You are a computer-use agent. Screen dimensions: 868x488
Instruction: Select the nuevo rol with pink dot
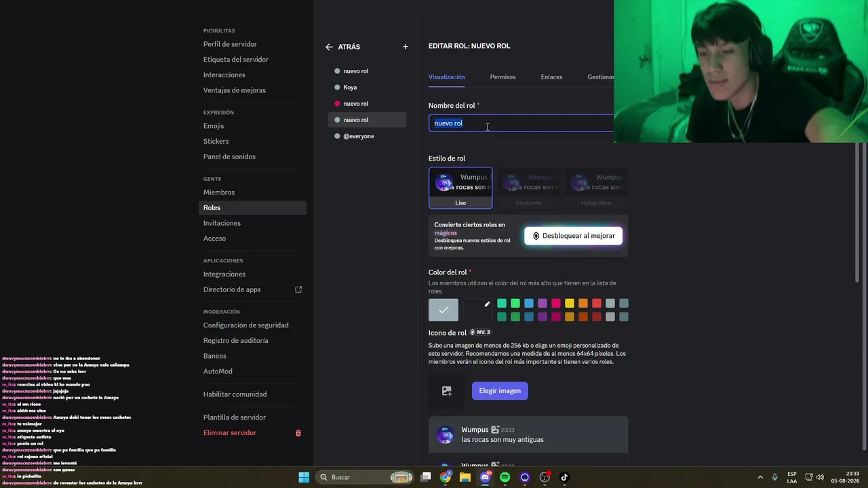point(368,104)
